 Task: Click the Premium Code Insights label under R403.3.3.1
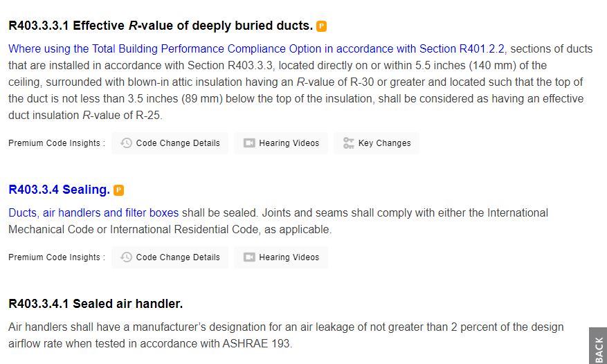57,143
